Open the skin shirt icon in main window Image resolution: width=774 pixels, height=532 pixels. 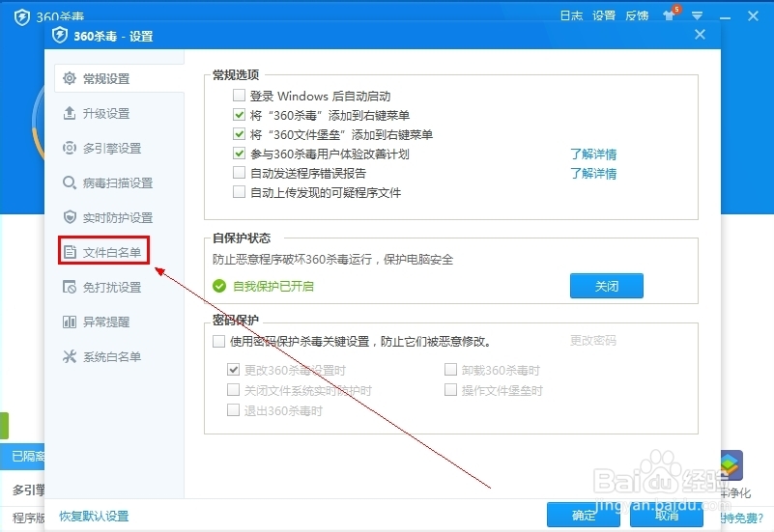[x=670, y=14]
